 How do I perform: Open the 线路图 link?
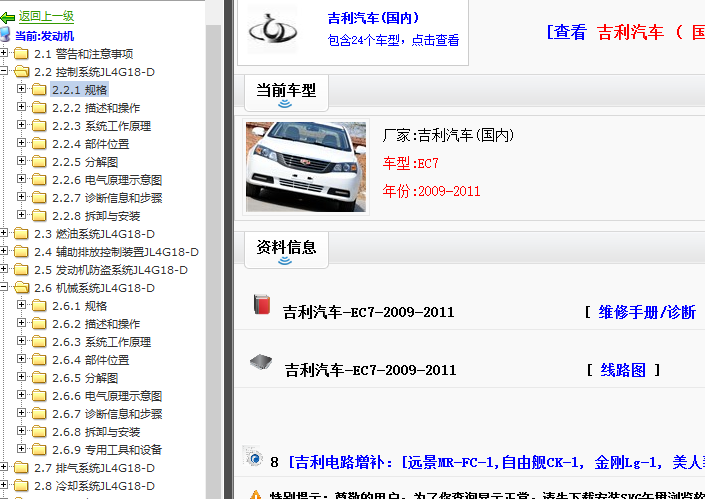coord(623,370)
